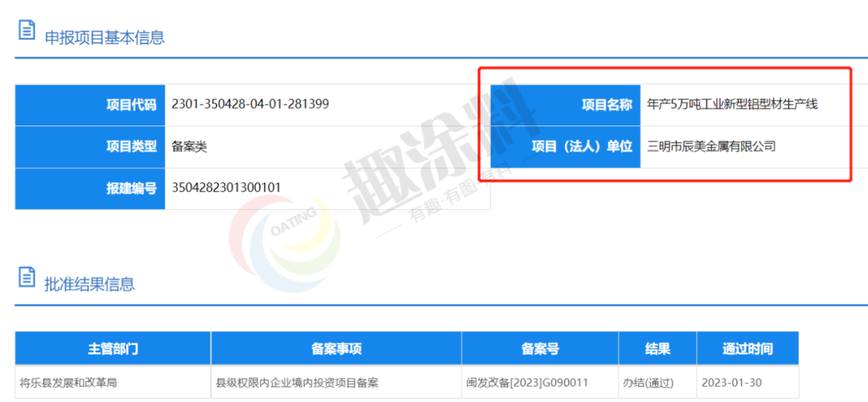Click the 主管部门 column header
The height and width of the screenshot is (402, 868).
[x=113, y=349]
